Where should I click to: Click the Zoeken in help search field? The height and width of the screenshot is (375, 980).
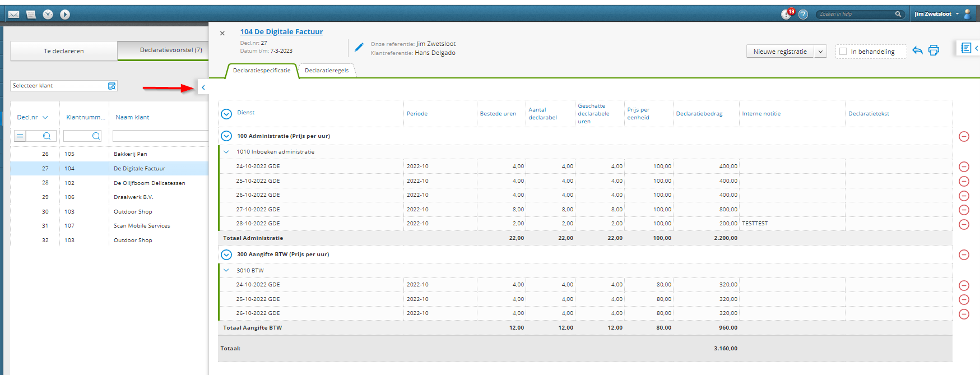[x=854, y=14]
